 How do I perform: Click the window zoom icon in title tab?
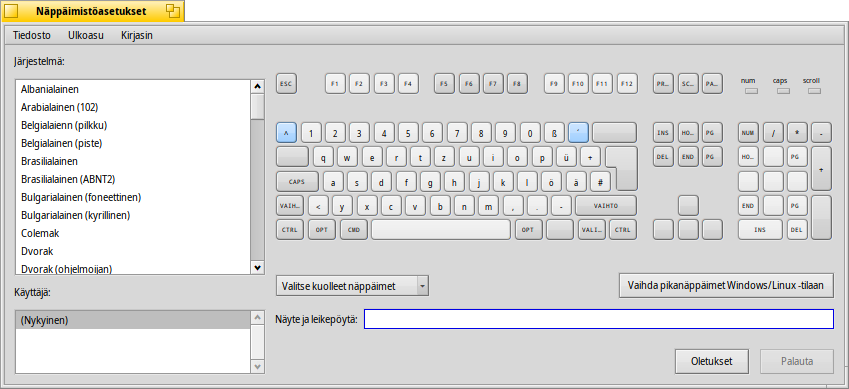(x=172, y=11)
